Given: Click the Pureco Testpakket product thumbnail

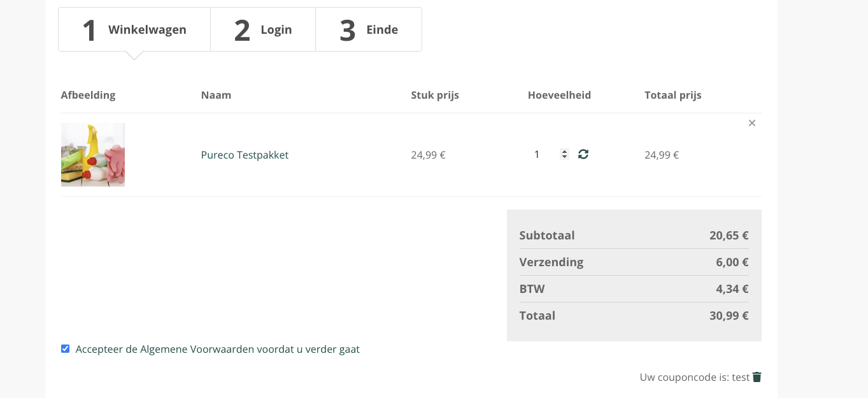Looking at the screenshot, I should point(93,155).
